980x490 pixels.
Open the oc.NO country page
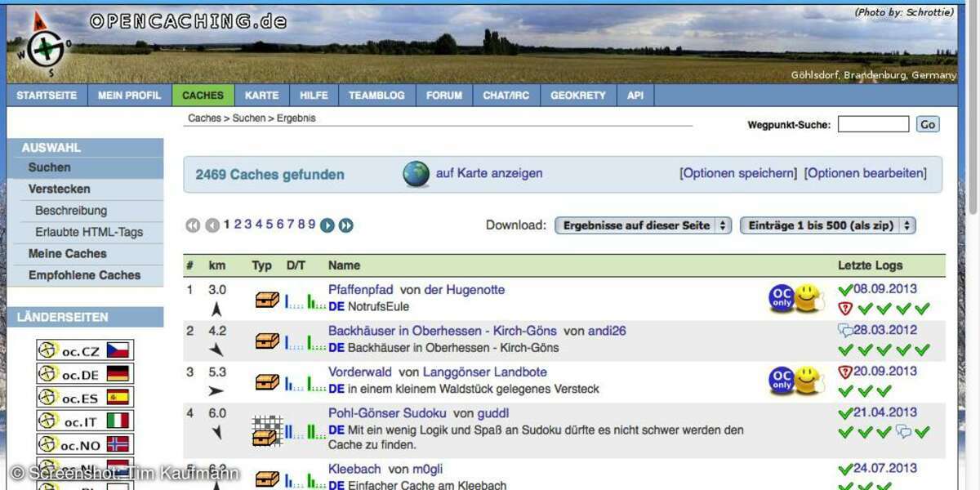(x=84, y=444)
